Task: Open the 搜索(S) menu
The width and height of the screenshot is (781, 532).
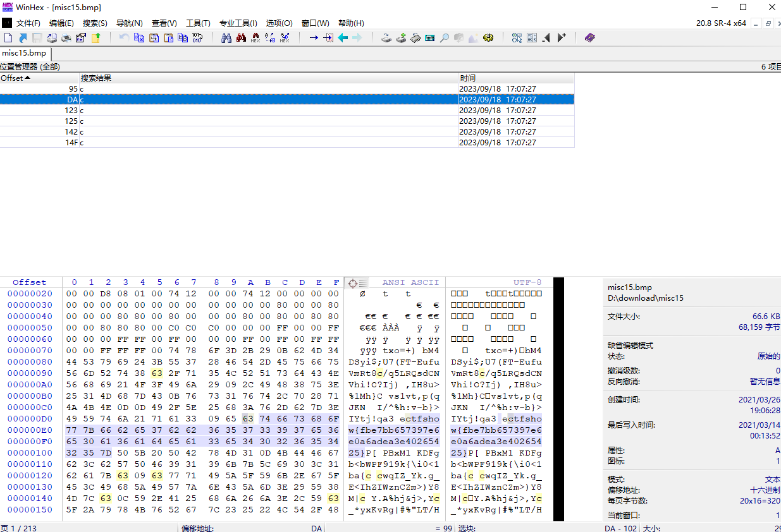Action: coord(95,23)
